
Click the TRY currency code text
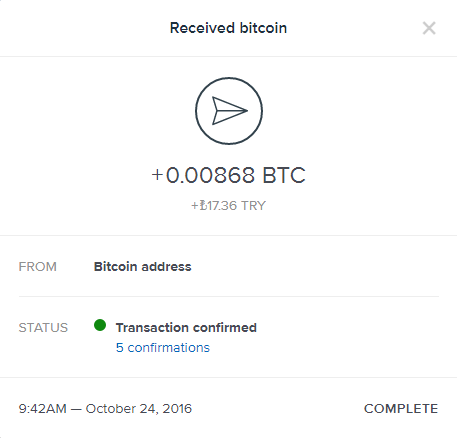pos(253,206)
